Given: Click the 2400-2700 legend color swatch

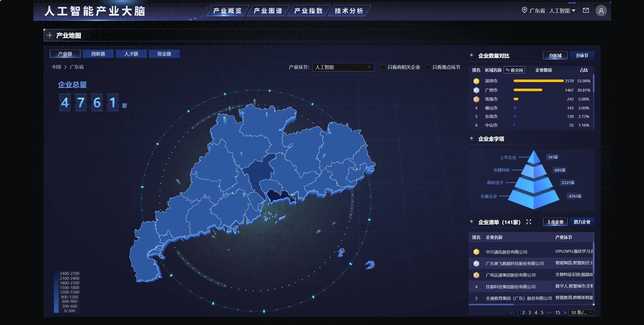Looking at the screenshot, I should tap(56, 273).
